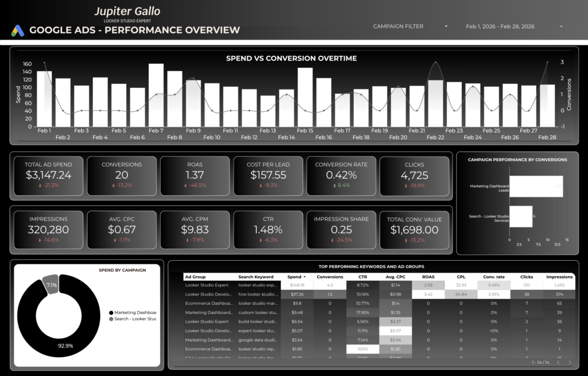
Task: Open the date range picker dropdown arrow
Action: pyautogui.click(x=560, y=26)
